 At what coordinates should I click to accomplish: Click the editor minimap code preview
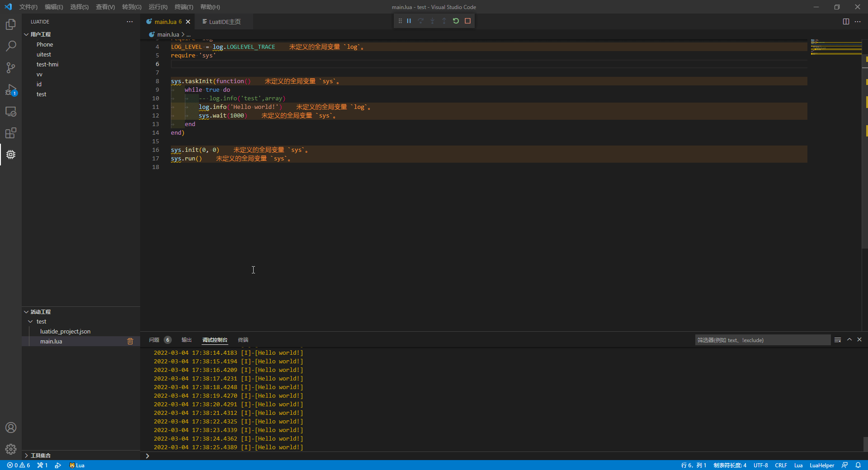[836, 47]
